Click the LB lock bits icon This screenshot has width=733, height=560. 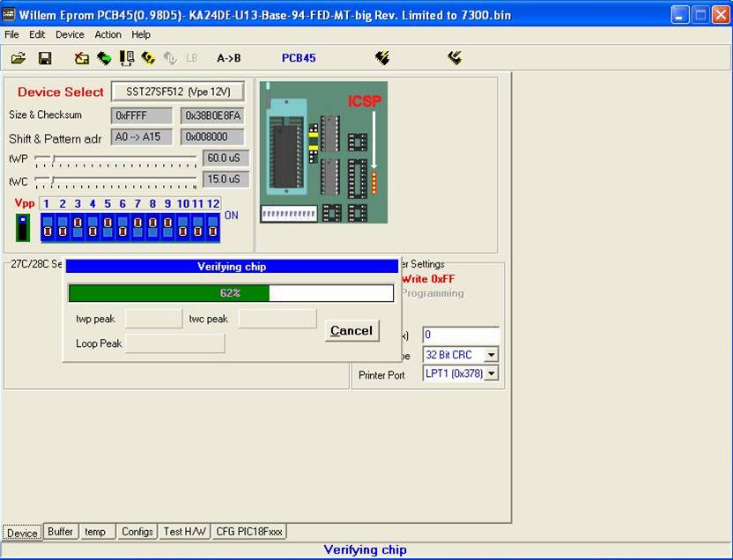click(x=192, y=58)
